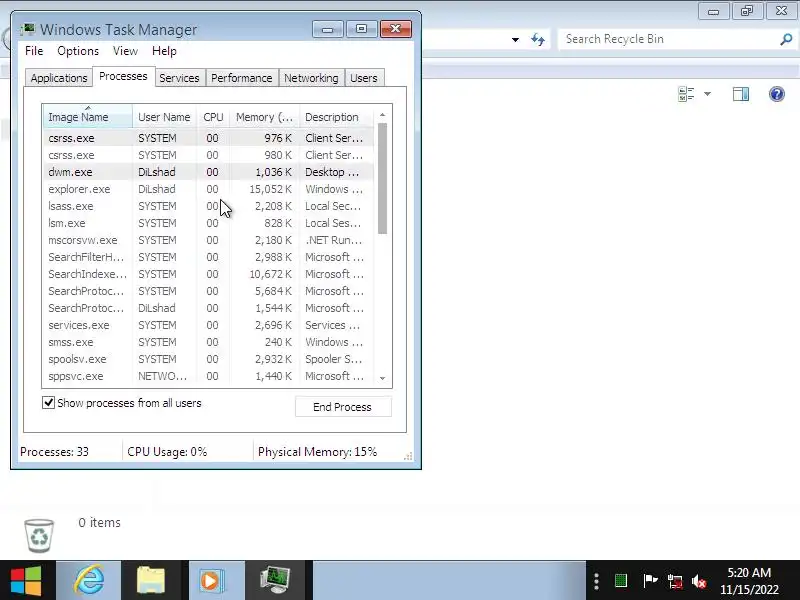This screenshot has height=600, width=800.
Task: Select mscorsvw.exe process row
Action: pyautogui.click(x=208, y=240)
